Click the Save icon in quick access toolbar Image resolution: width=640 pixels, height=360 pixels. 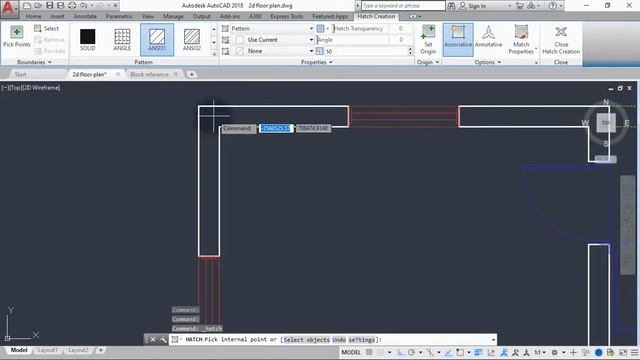click(49, 6)
